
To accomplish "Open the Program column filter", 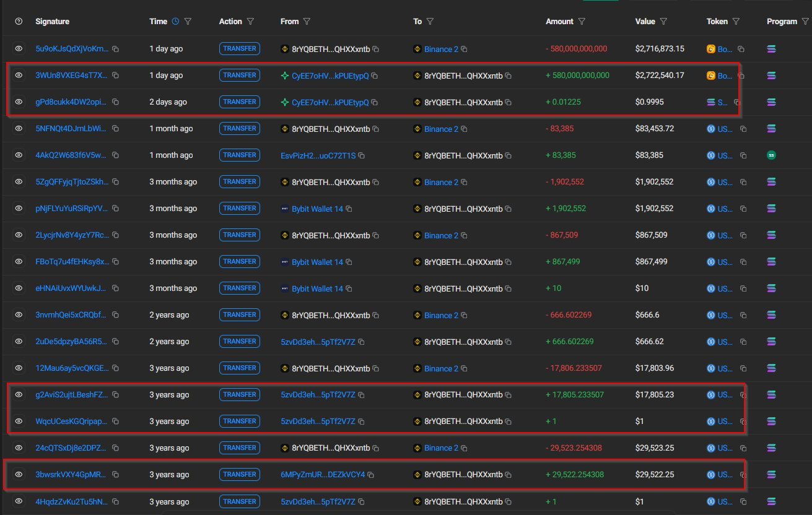I will point(806,21).
